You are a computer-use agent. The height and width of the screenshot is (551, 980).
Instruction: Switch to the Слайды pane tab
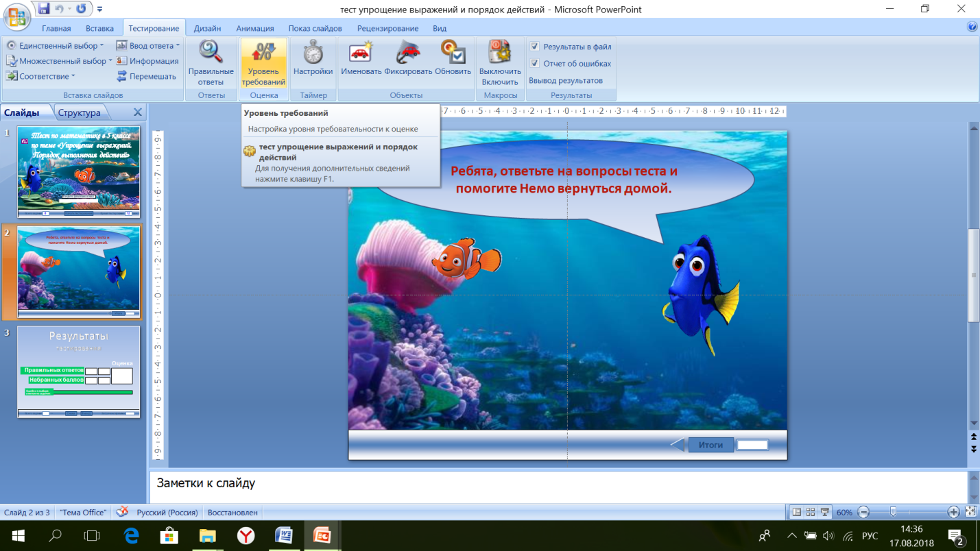click(x=21, y=112)
